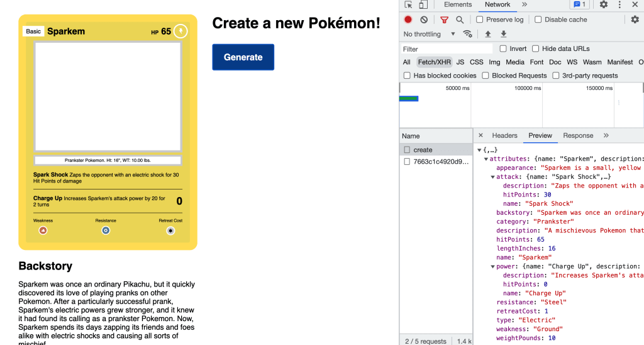
Task: Open the console messages badge
Action: 579,4
